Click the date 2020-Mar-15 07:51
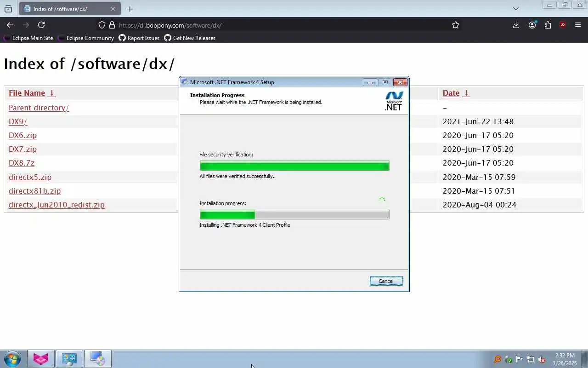 (479, 191)
